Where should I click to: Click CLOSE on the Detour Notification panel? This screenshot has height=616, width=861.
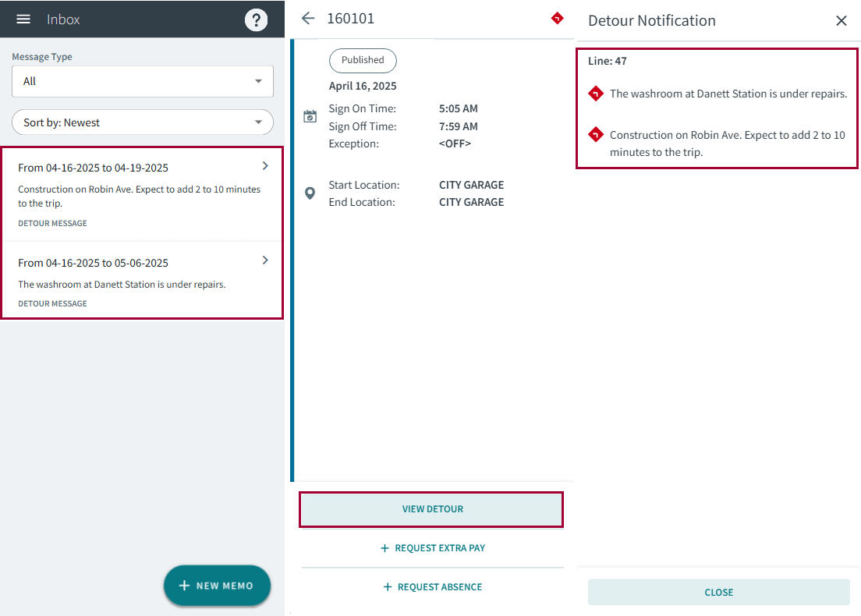point(718,592)
